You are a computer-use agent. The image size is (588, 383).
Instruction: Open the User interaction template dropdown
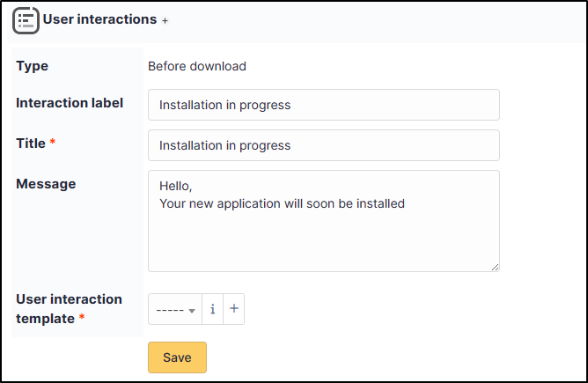coord(175,309)
